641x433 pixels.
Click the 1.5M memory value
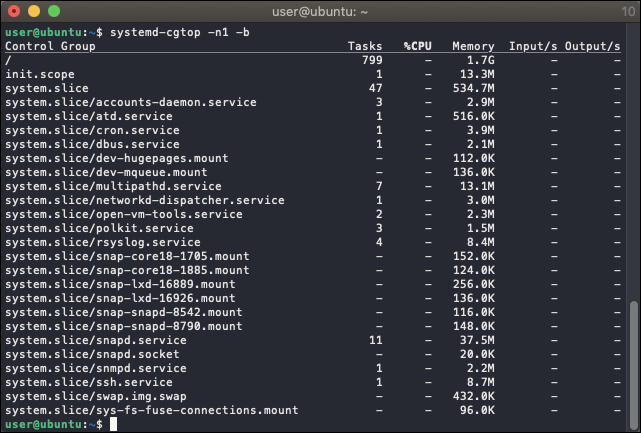[481, 228]
